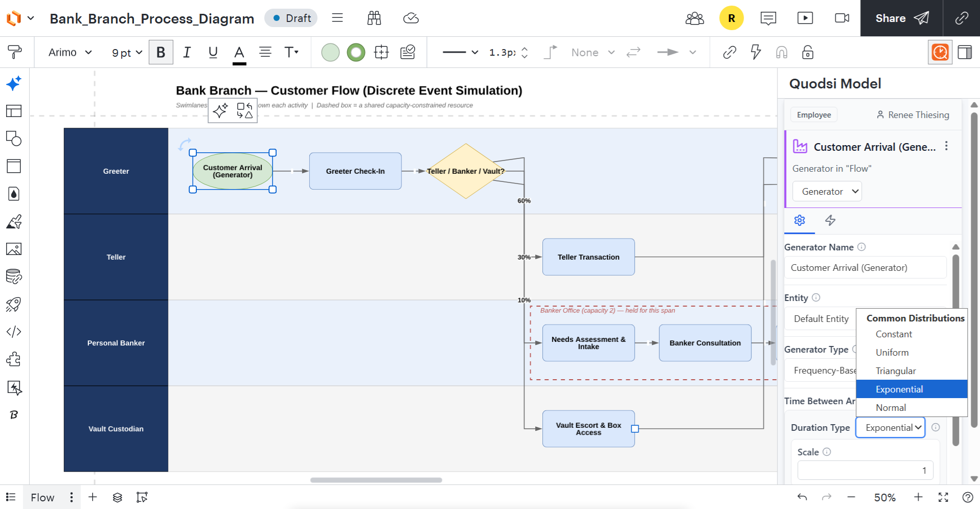The width and height of the screenshot is (980, 509).
Task: Open the Exponential Duration Type dropdown
Action: click(x=891, y=428)
